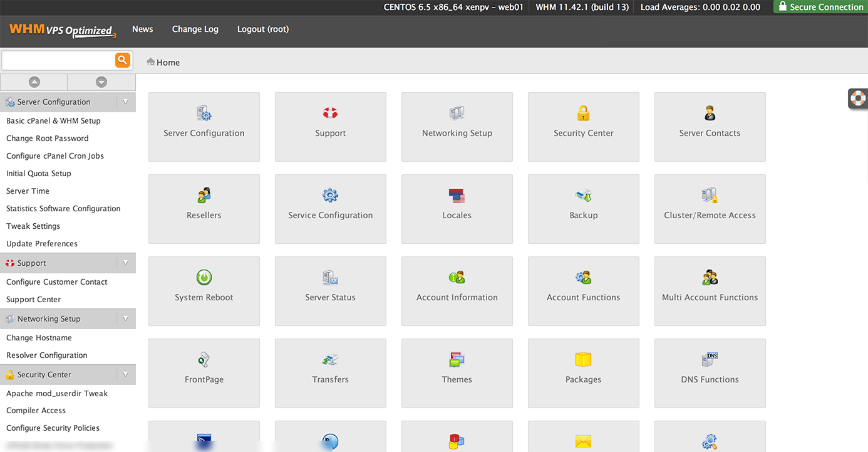Select Security Center sidebar header
Image resolution: width=868 pixels, height=452 pixels.
click(68, 374)
